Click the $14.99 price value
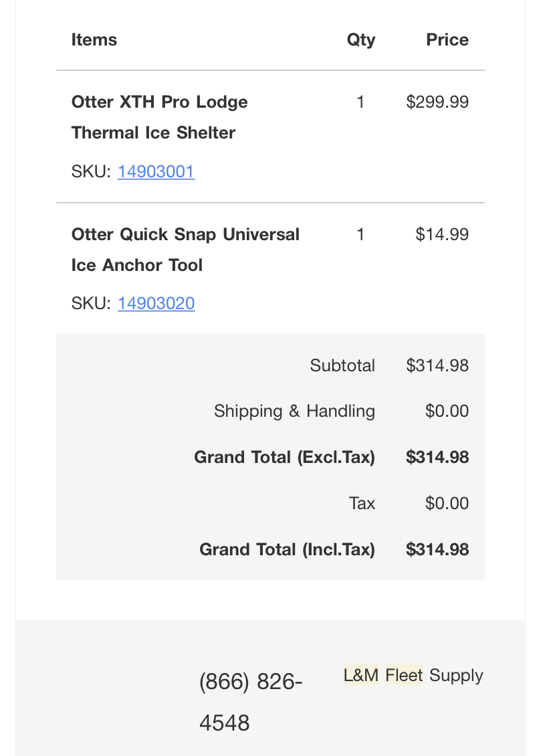 442,234
